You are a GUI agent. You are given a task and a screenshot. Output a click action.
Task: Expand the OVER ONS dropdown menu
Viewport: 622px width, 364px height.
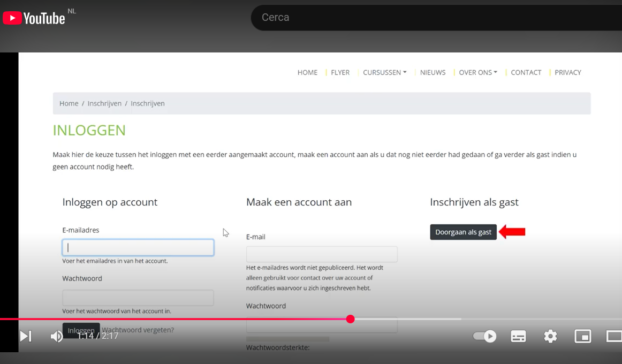click(x=477, y=72)
